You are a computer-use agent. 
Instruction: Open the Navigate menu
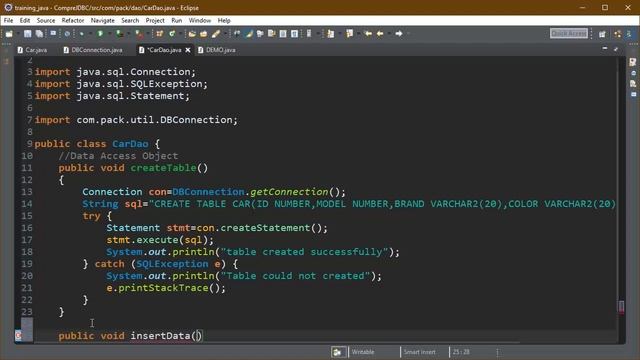pos(102,20)
